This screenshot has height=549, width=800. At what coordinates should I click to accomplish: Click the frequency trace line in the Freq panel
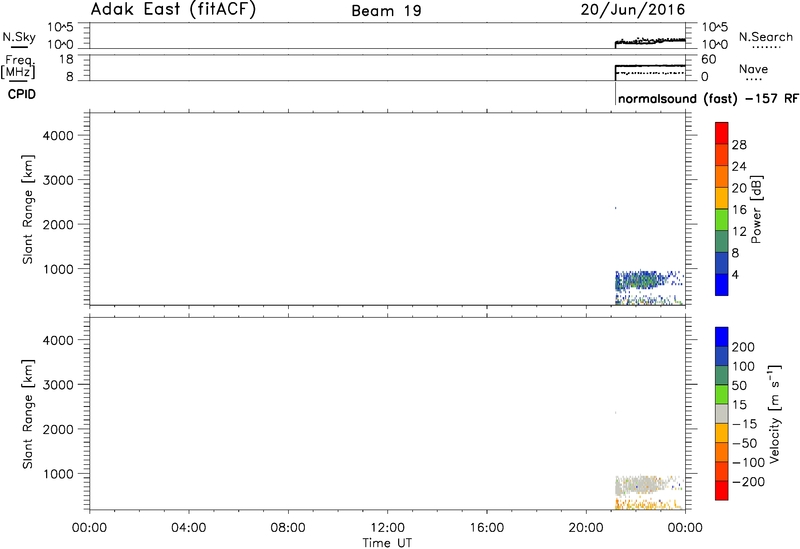[651, 66]
